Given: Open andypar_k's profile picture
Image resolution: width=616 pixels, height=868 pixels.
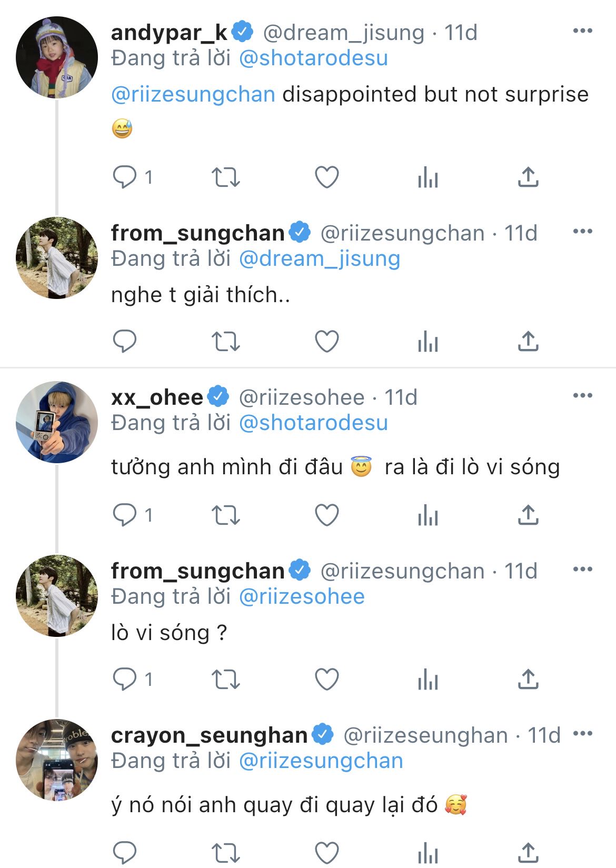Looking at the screenshot, I should coord(57,57).
